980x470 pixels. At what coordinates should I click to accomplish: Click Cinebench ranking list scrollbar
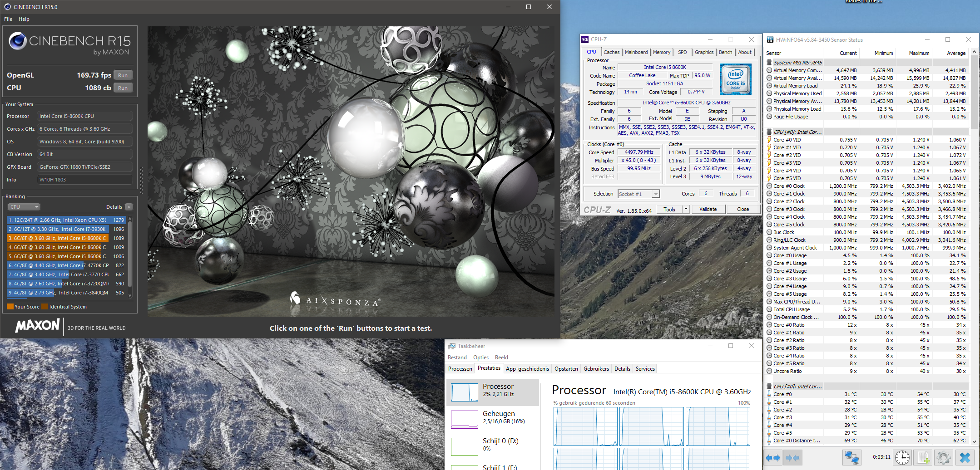pyautogui.click(x=130, y=255)
